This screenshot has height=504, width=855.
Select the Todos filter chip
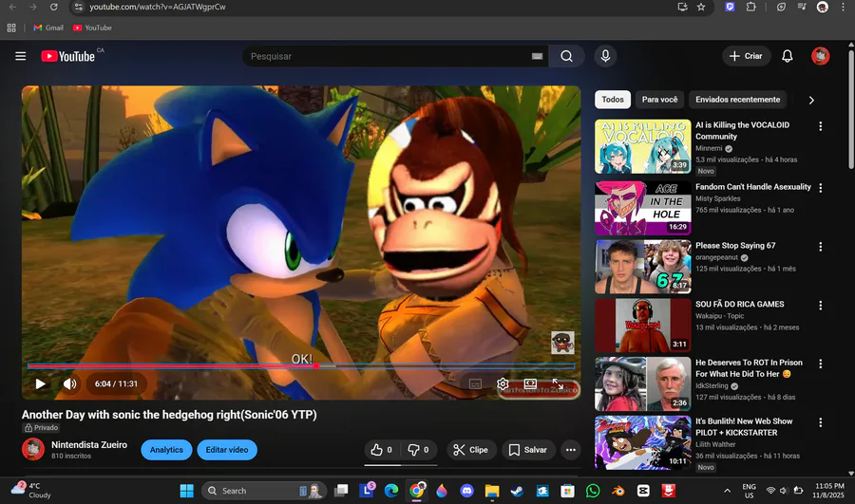click(613, 99)
